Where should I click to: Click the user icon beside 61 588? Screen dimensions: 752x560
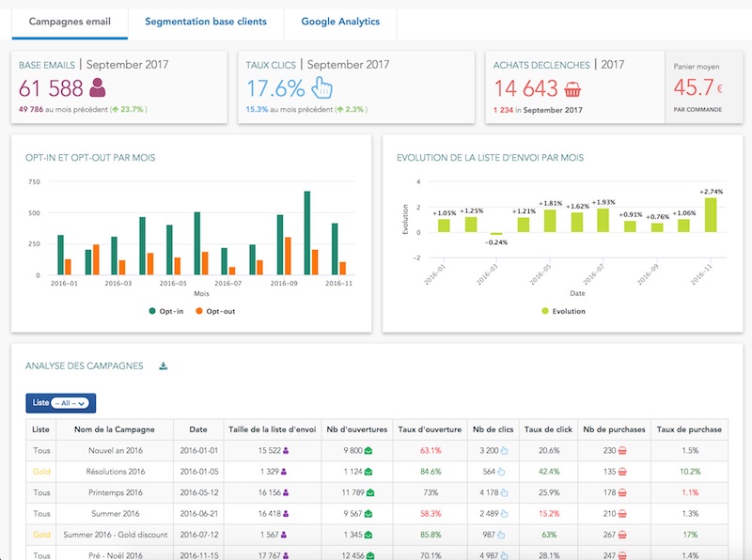coord(98,87)
